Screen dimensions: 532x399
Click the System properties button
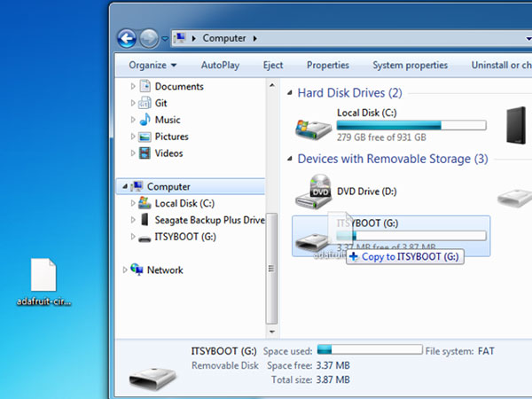pos(410,65)
